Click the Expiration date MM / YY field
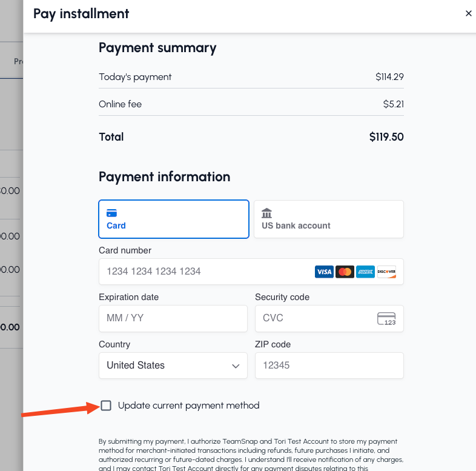 click(x=173, y=318)
